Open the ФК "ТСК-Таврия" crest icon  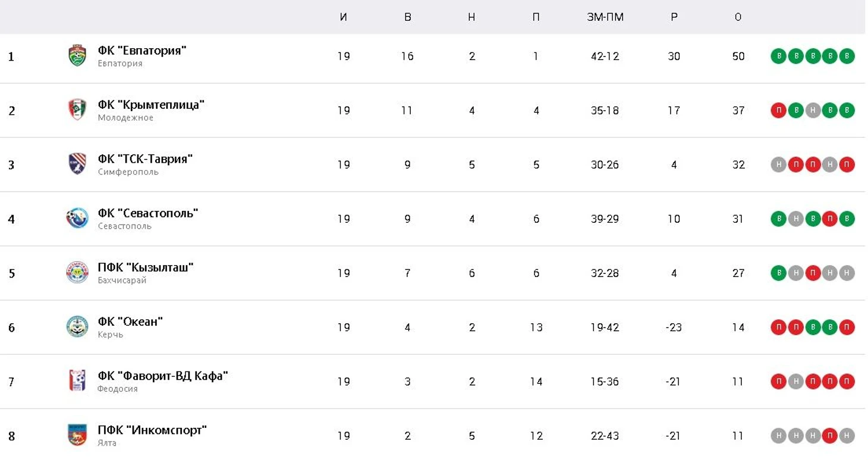pyautogui.click(x=77, y=164)
